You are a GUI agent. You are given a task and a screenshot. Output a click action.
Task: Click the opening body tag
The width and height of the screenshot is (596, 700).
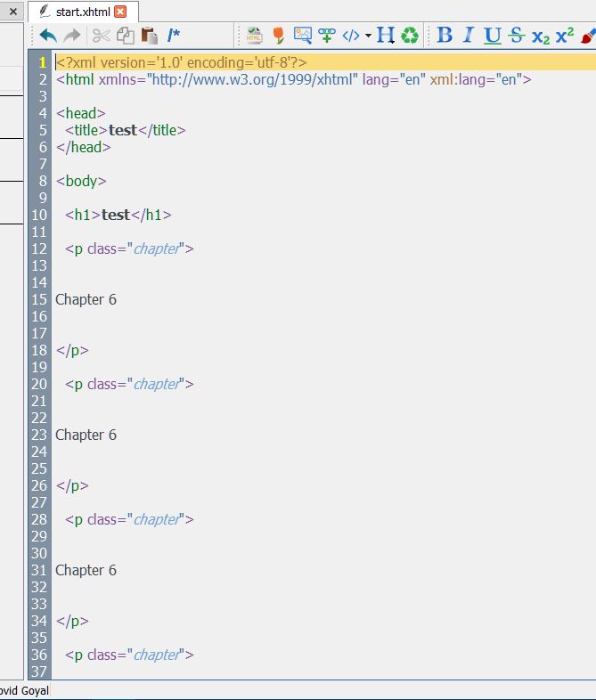tap(81, 182)
